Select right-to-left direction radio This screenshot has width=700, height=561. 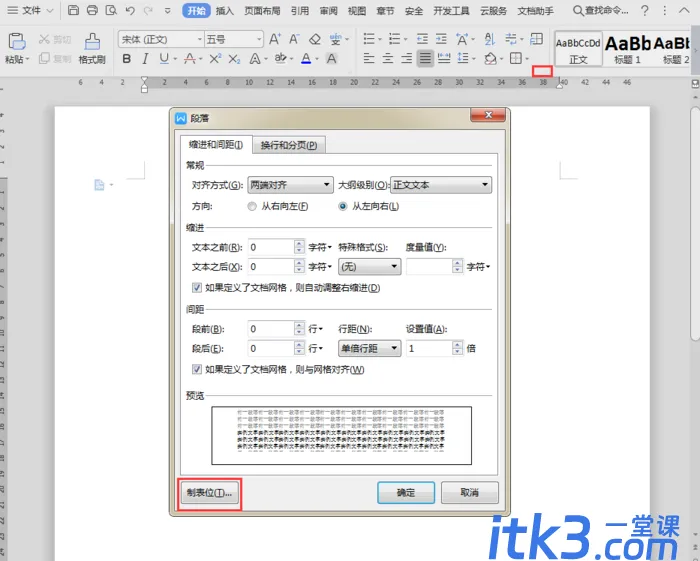(x=252, y=206)
